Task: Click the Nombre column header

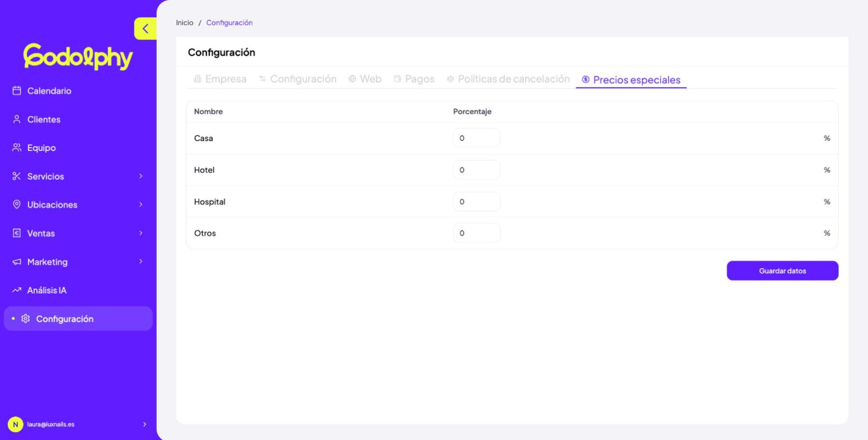Action: point(209,112)
